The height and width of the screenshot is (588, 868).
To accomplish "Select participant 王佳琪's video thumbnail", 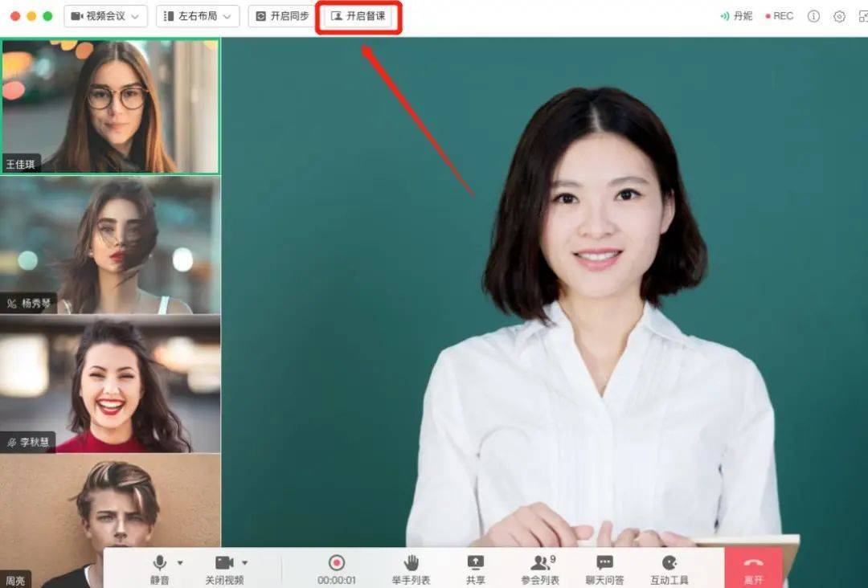I will click(x=112, y=103).
